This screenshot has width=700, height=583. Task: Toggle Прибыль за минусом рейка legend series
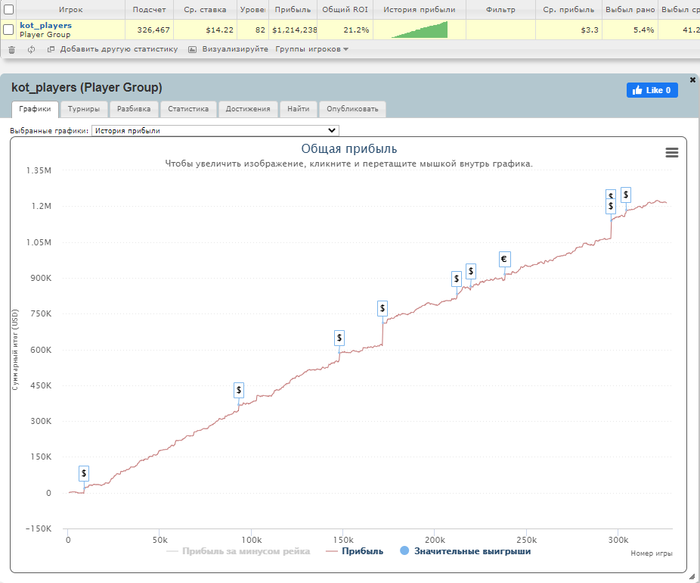click(240, 551)
